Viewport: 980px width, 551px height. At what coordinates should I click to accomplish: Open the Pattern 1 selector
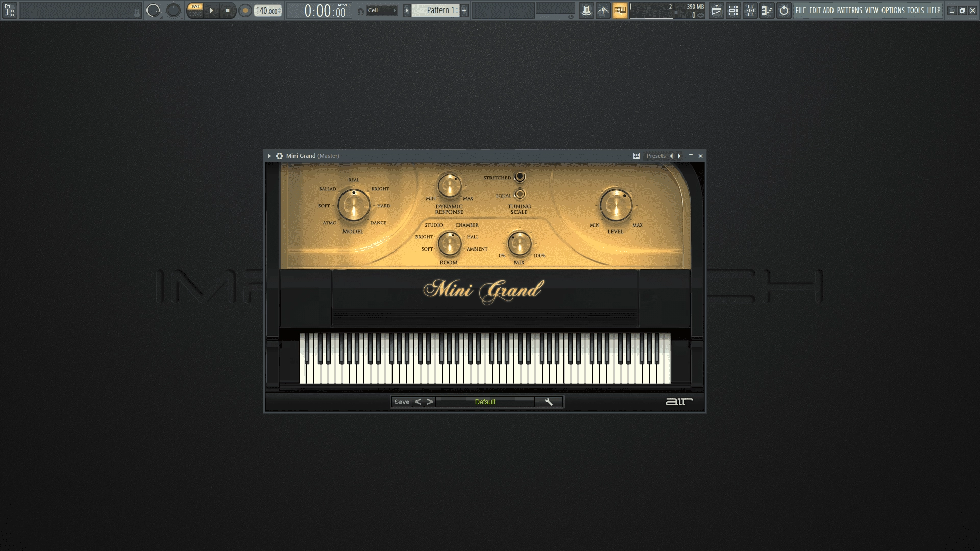[435, 10]
